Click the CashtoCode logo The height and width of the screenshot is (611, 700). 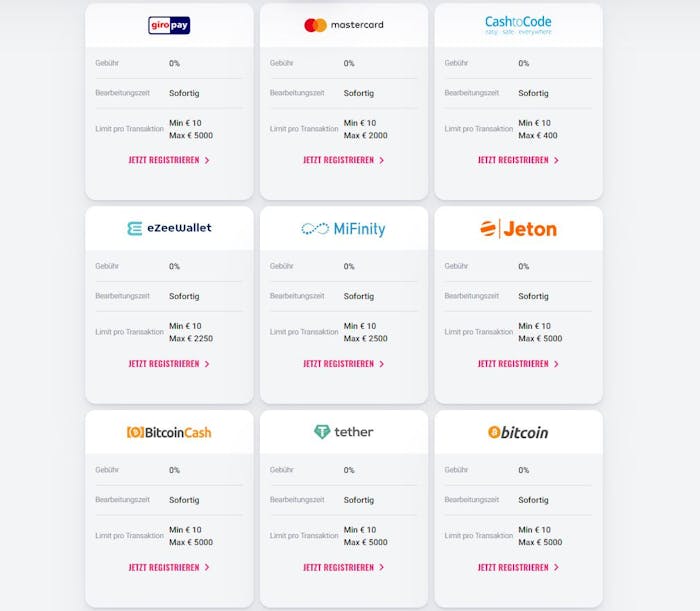(518, 25)
